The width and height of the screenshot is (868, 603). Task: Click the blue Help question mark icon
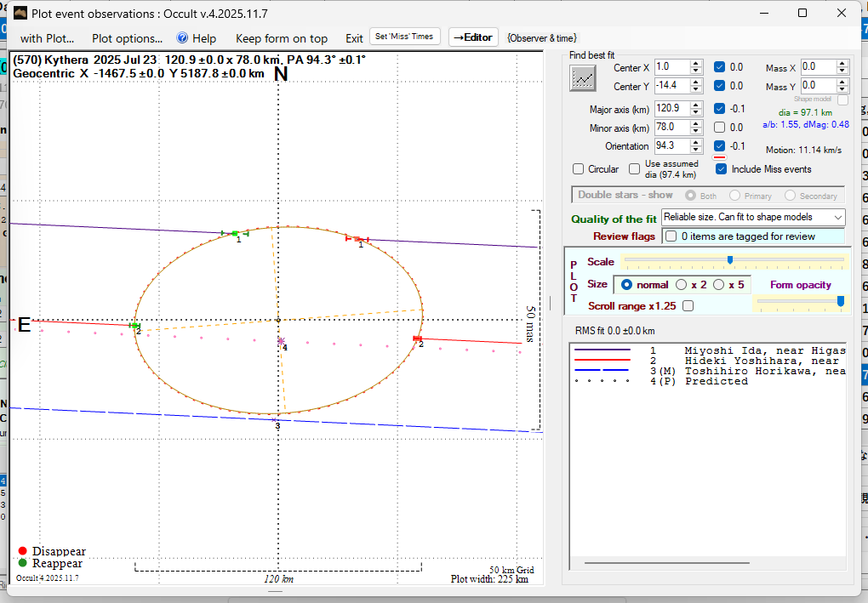tap(182, 37)
